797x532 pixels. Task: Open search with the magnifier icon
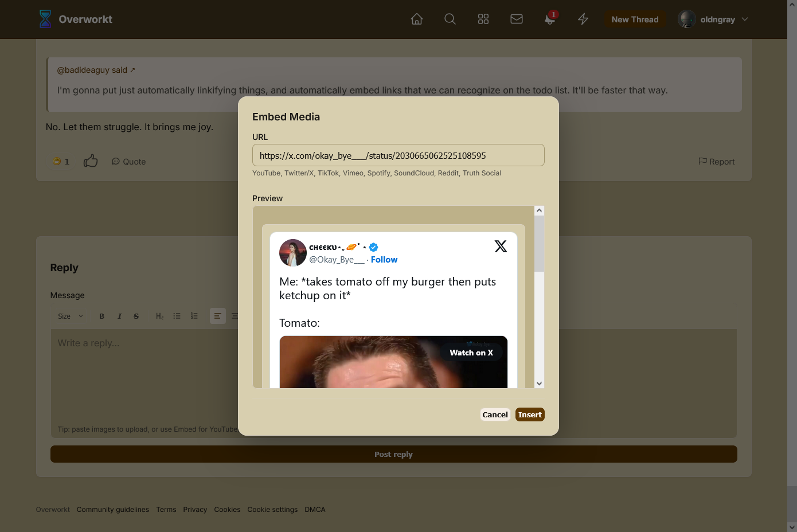pos(450,19)
